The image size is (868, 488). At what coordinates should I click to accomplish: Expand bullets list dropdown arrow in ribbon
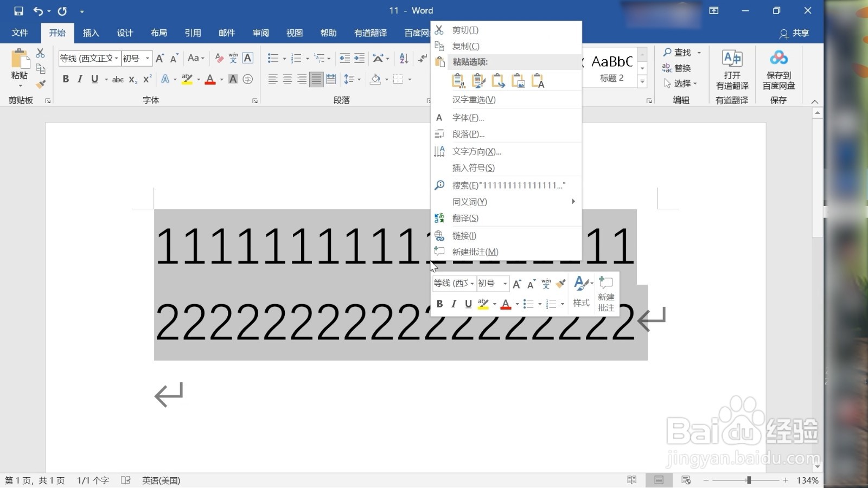(284, 59)
